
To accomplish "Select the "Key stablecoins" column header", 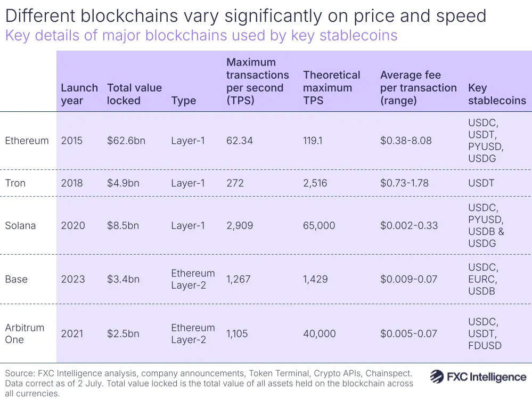I will 497,94.
